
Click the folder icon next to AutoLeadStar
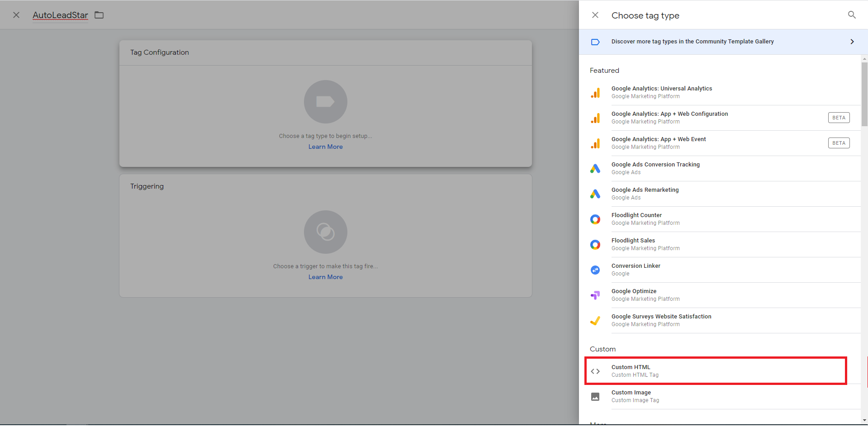tap(100, 15)
